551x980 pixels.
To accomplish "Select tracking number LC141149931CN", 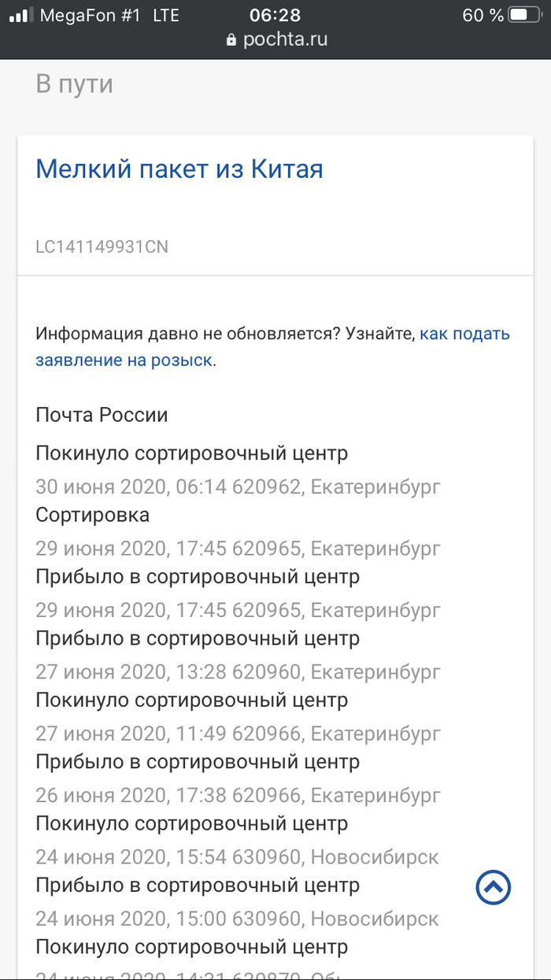I will pyautogui.click(x=102, y=246).
